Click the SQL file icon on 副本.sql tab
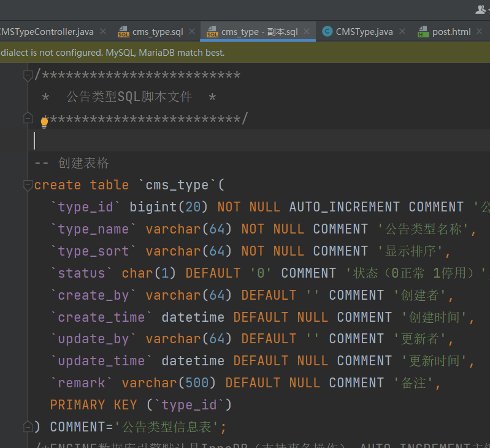The height and width of the screenshot is (448, 490). pyautogui.click(x=213, y=32)
